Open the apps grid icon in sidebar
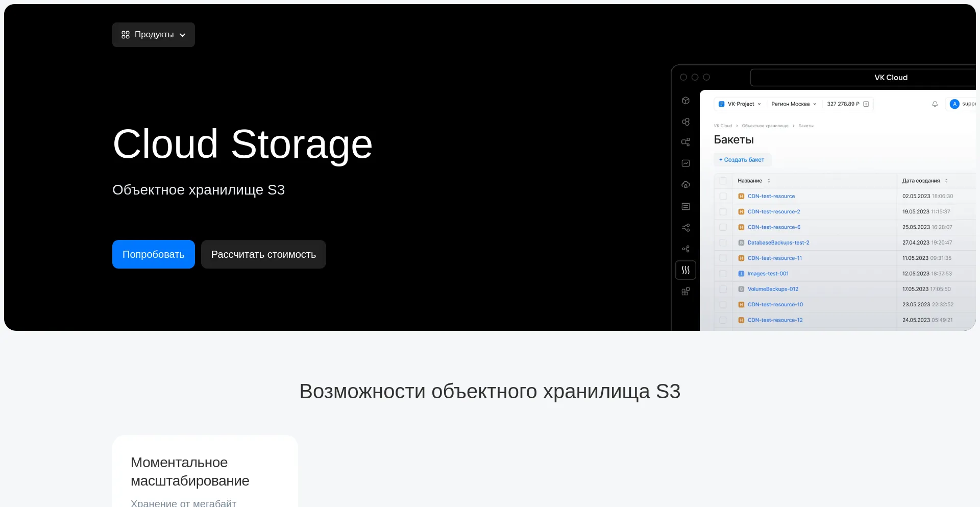 coord(685,292)
